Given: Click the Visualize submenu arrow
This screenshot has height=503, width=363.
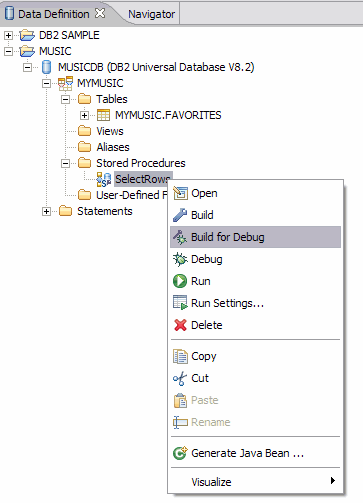Looking at the screenshot, I should 333,480.
